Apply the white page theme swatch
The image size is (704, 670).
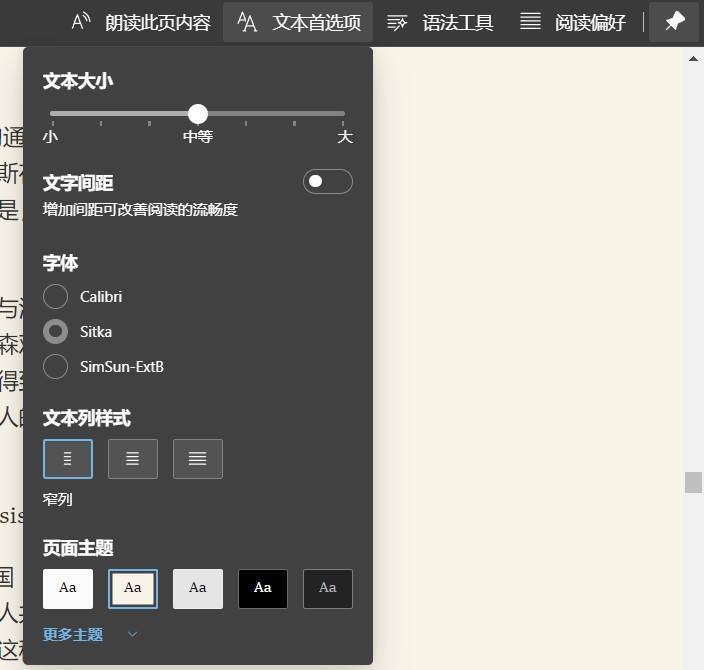click(x=68, y=588)
